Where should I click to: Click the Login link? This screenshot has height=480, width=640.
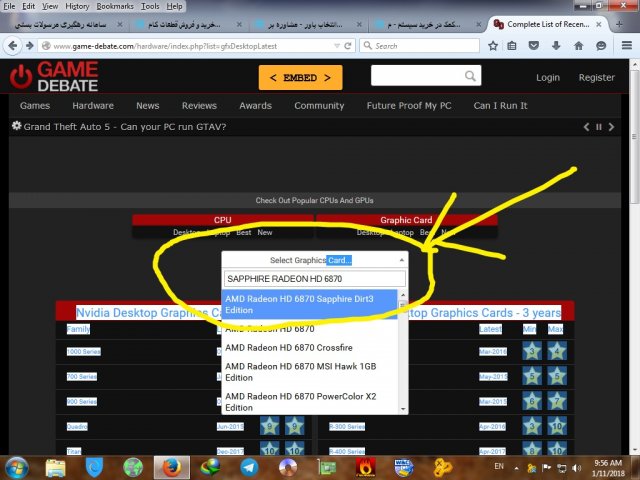(x=548, y=77)
